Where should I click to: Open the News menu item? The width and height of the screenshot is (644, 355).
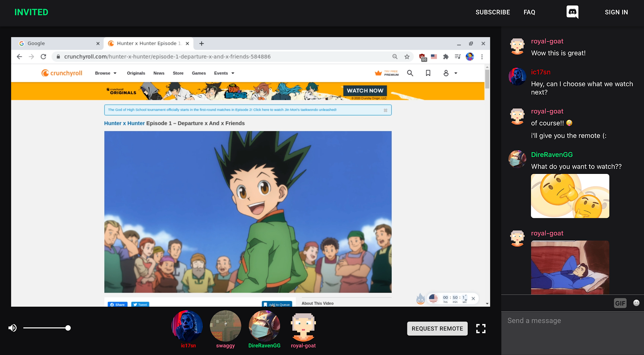coord(159,73)
